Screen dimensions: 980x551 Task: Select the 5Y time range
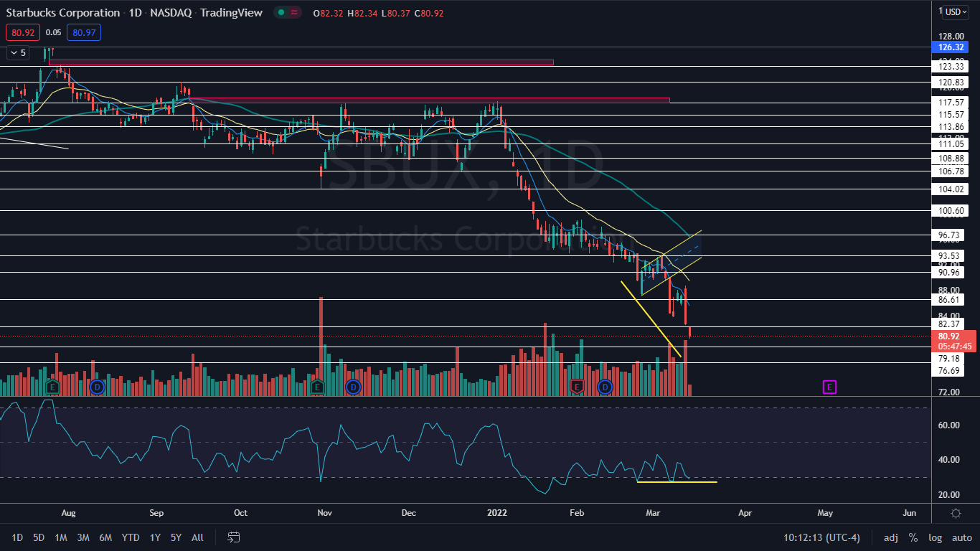coord(176,537)
